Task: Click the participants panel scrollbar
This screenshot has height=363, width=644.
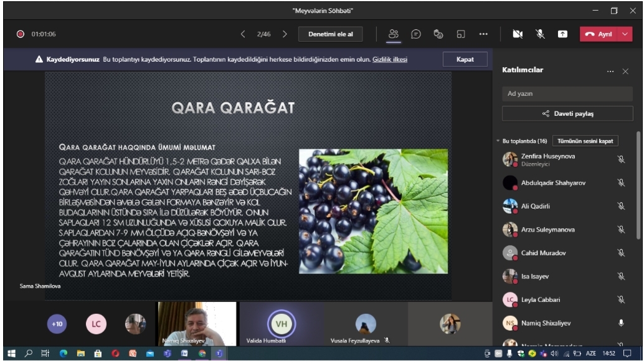Action: click(638, 187)
